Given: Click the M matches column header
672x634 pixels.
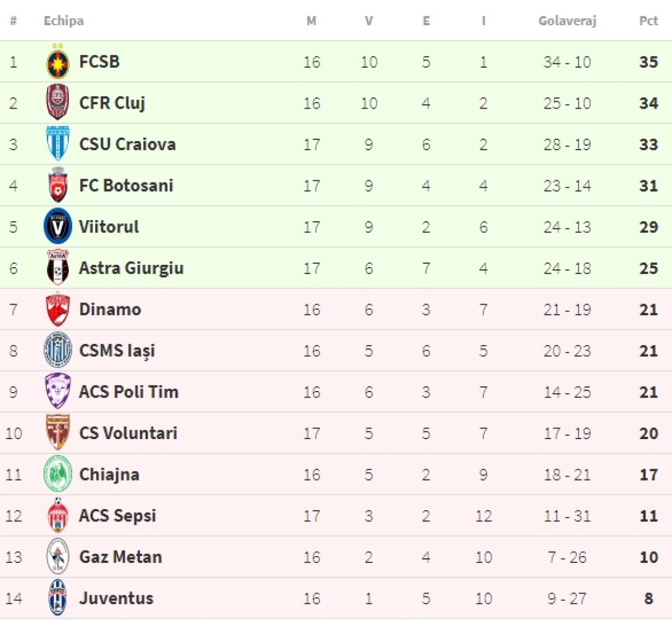Looking at the screenshot, I should [311, 21].
